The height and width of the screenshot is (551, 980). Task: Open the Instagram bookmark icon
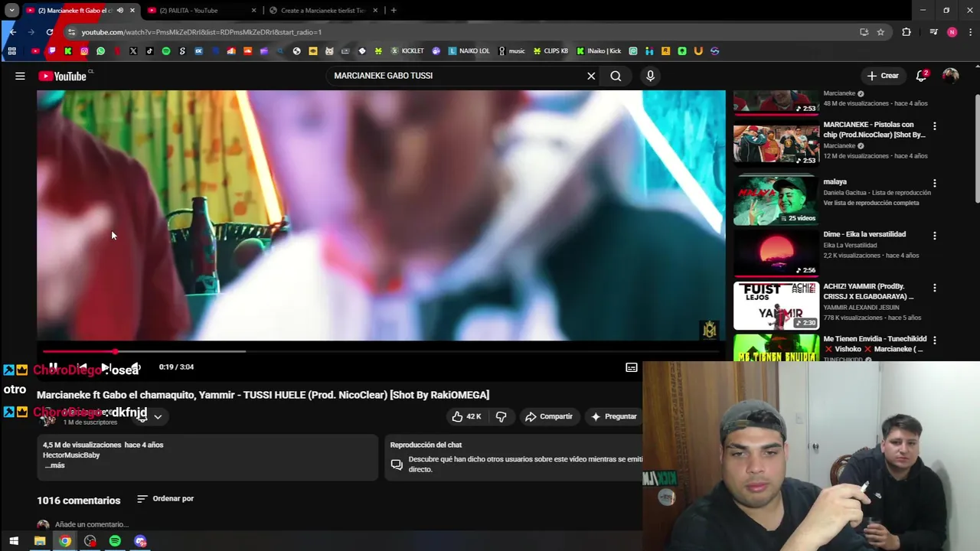84,51
